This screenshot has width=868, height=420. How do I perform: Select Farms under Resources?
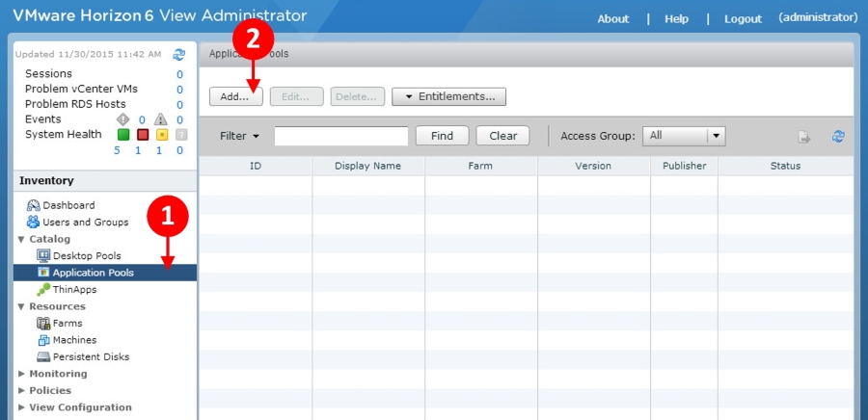pos(68,324)
